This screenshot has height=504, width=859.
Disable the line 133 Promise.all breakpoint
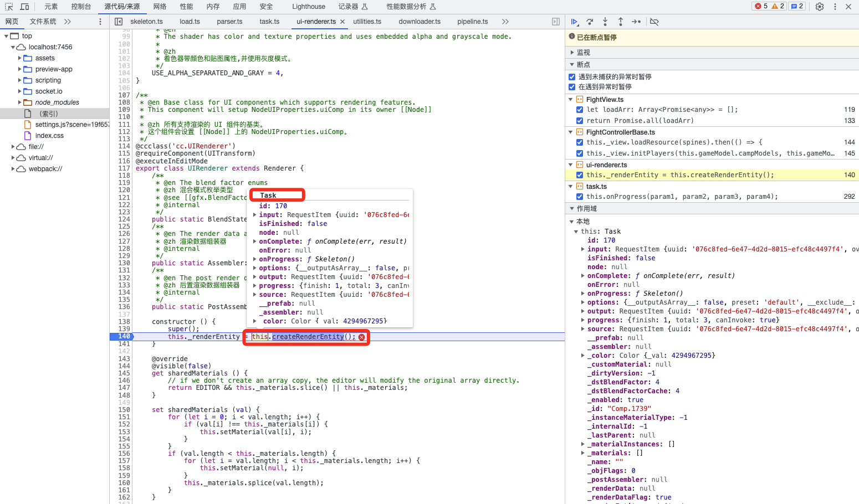click(x=580, y=121)
